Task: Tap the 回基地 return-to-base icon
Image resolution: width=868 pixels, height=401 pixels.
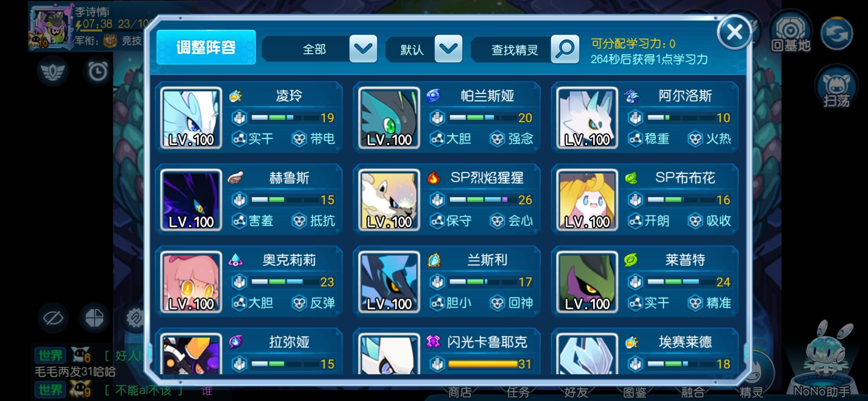Action: coord(791,34)
